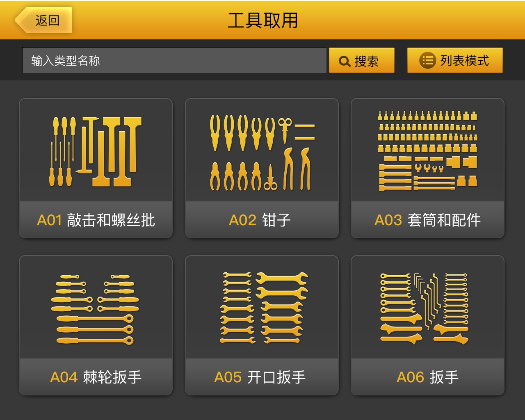Click the 搜索 button
525x420 pixels.
pyautogui.click(x=362, y=60)
